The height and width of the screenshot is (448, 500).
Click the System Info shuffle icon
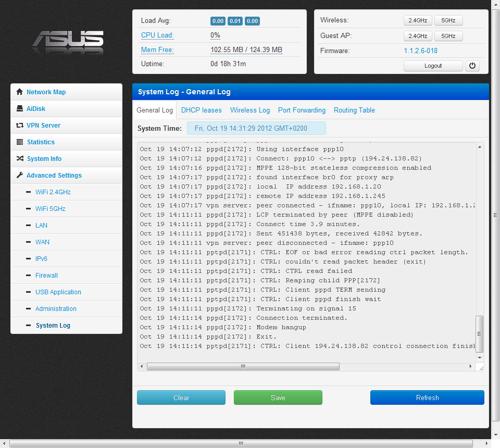20,159
